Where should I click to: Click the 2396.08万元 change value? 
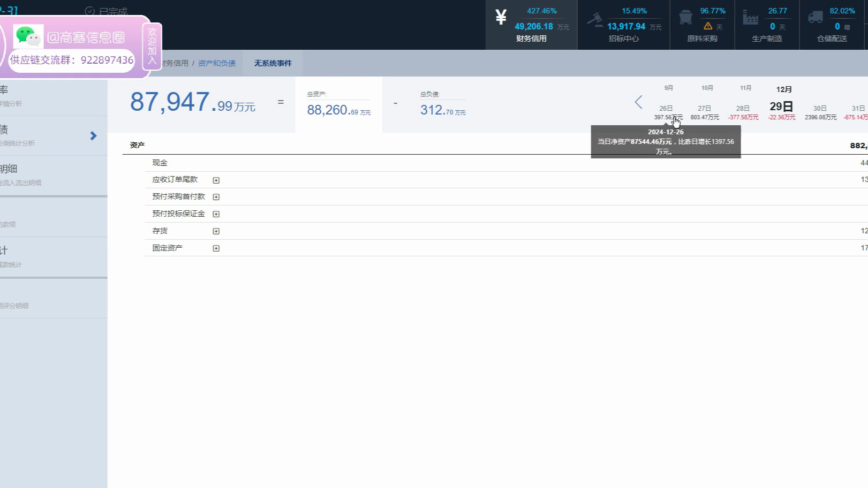coord(820,117)
